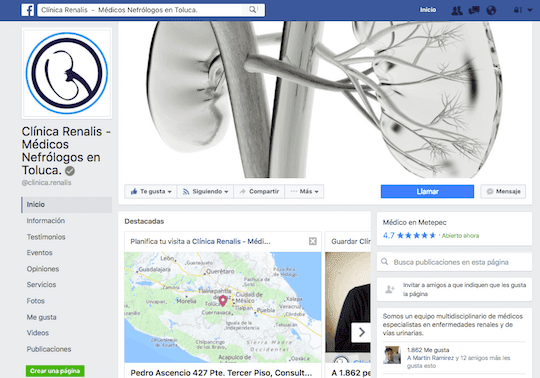
Task: Show next Destacadas card with arrow
Action: tap(361, 332)
